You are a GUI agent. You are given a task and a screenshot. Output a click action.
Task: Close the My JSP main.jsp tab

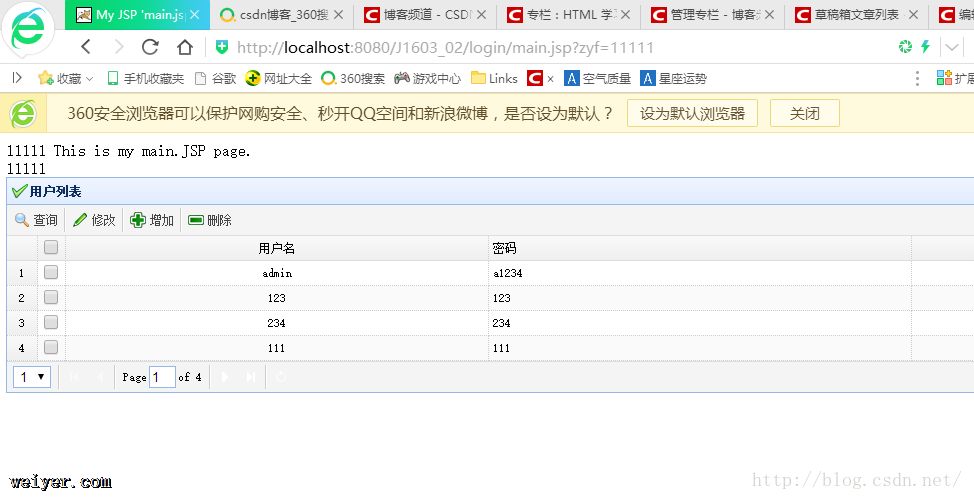(x=194, y=15)
